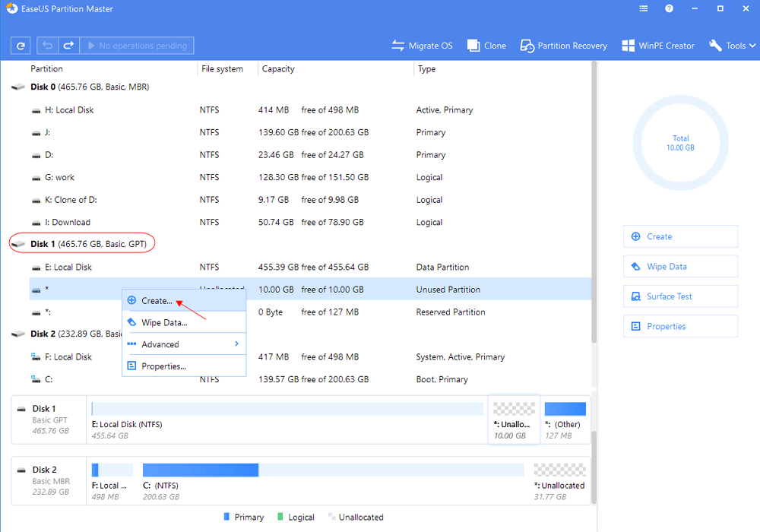This screenshot has width=760, height=532.
Task: Click the Unallocated legend swatch
Action: (x=331, y=517)
